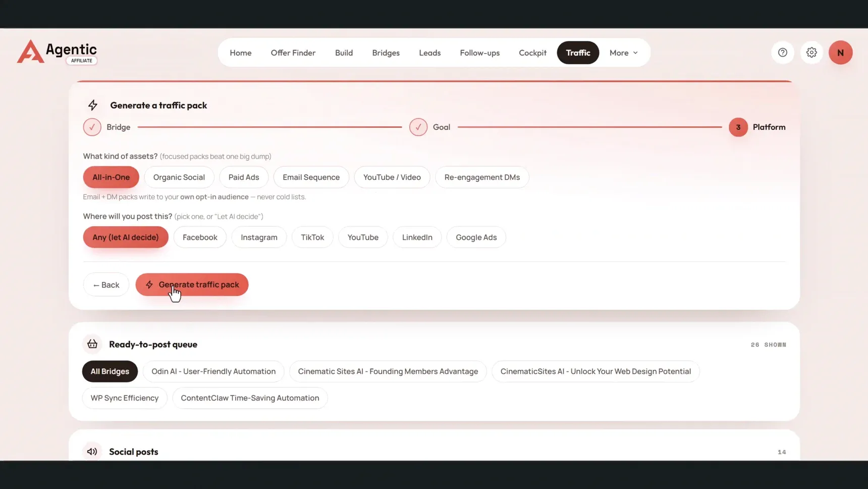Open the Follow-ups tab
The width and height of the screenshot is (868, 489).
click(479, 53)
